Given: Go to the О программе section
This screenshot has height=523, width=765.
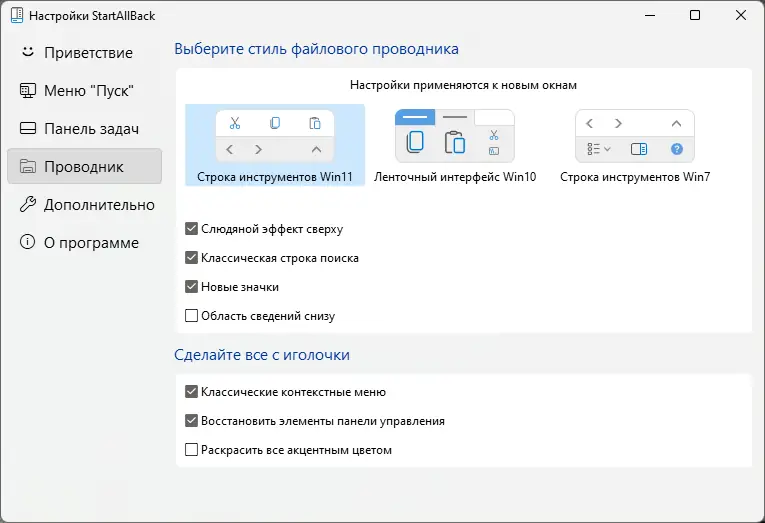Looking at the screenshot, I should [91, 243].
